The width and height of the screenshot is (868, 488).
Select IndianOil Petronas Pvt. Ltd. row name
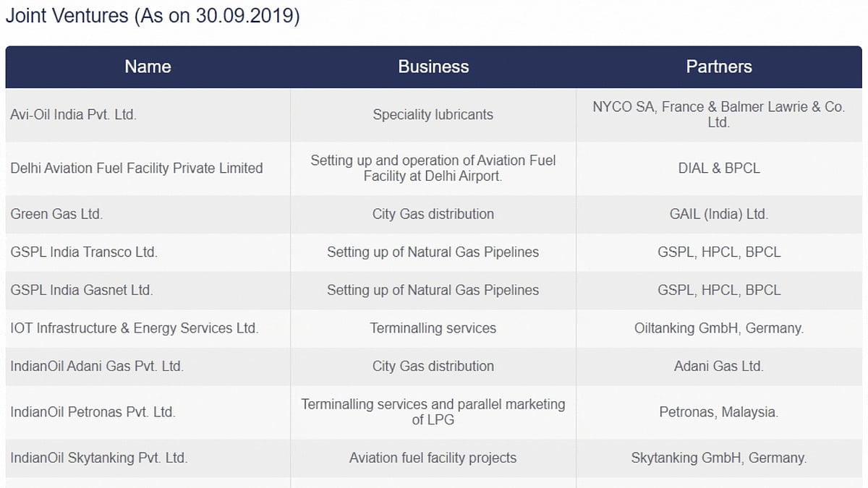click(93, 412)
